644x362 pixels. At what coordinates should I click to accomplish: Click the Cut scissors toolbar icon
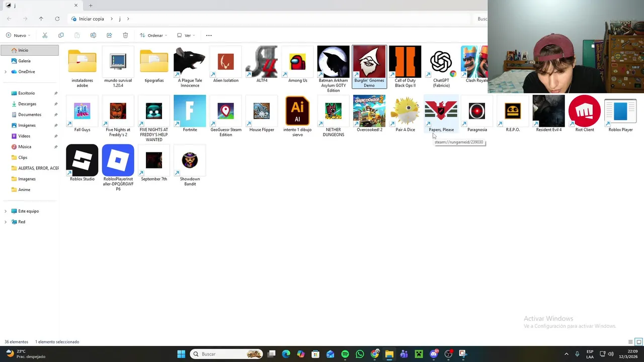[x=45, y=35]
